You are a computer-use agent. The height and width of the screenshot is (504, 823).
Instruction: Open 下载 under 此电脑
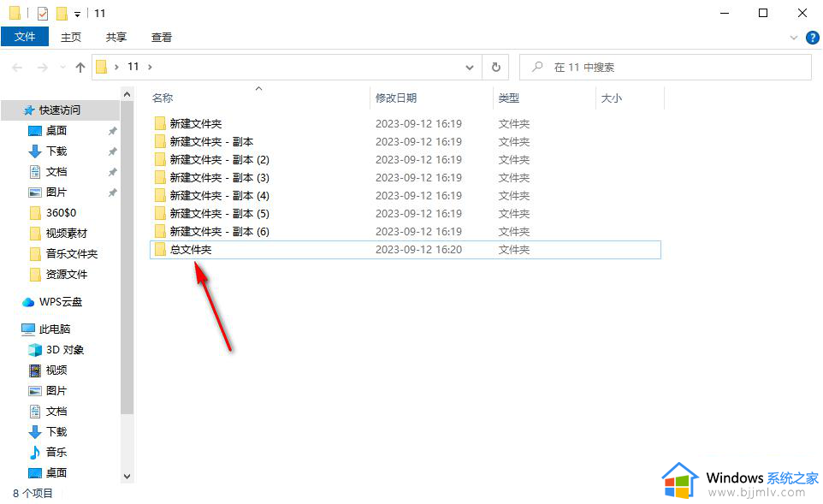[x=56, y=431]
